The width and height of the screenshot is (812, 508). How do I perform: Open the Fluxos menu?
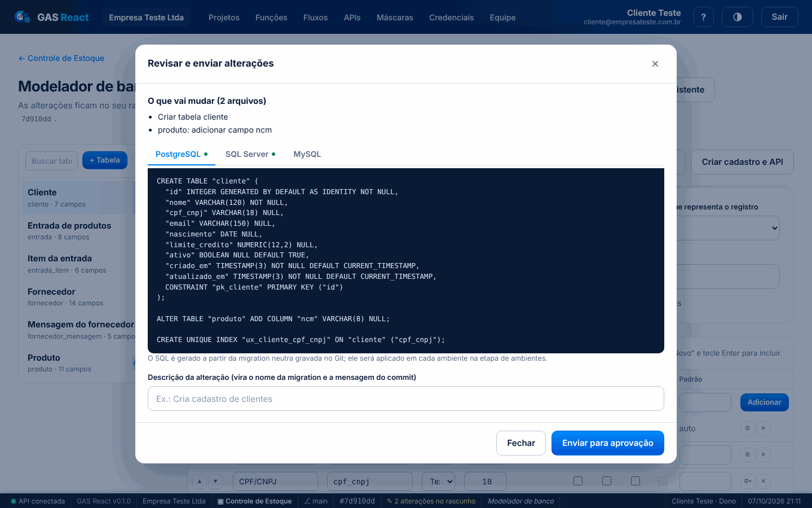point(315,17)
